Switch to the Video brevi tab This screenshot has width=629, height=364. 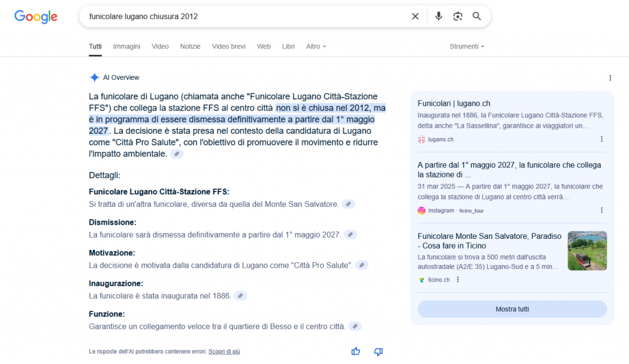pos(229,47)
